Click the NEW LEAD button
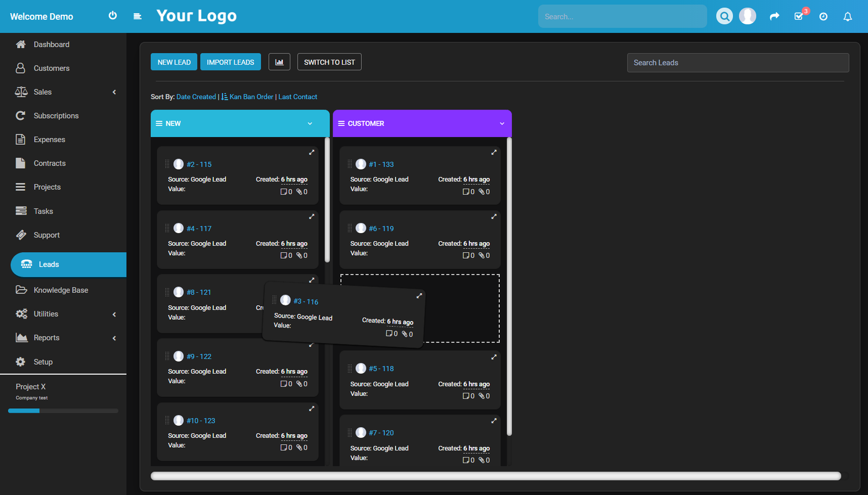868x495 pixels. point(174,61)
